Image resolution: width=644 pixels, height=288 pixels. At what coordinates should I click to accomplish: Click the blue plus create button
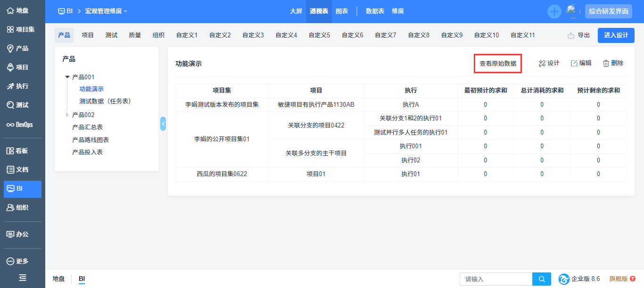coord(554,11)
